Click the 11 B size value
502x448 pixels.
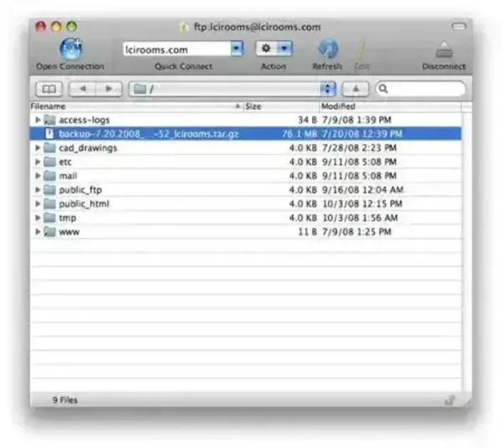[307, 232]
